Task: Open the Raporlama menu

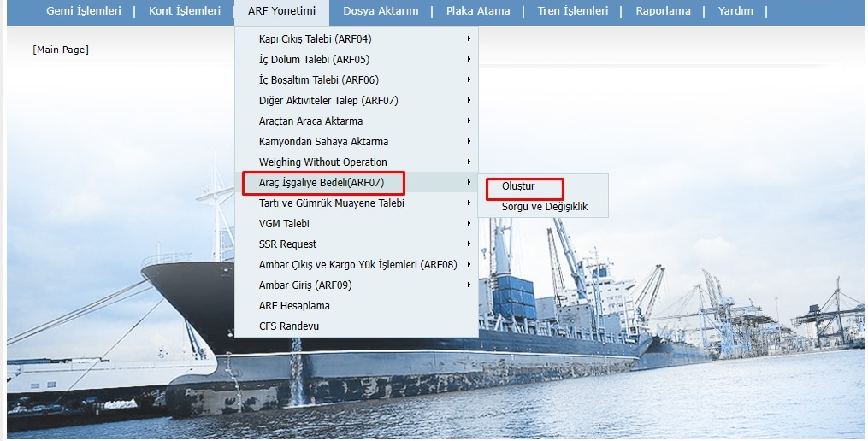Action: pos(663,11)
